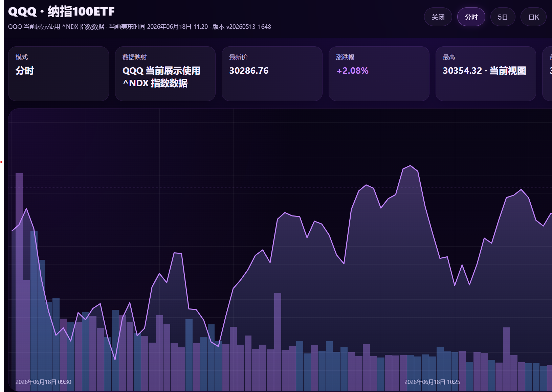Click ^NDX 指数数据 value in 数据映射 card
The image size is (552, 392).
pyautogui.click(x=155, y=83)
